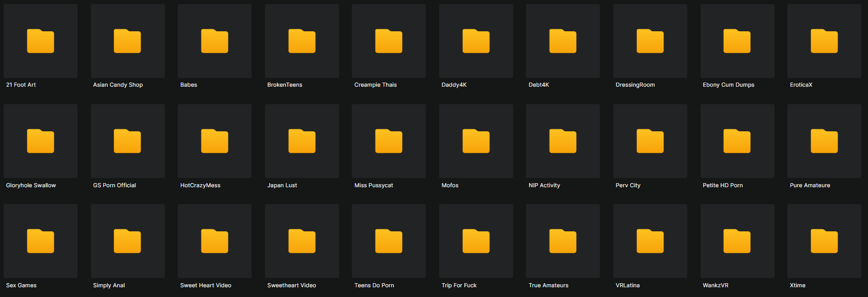868x297 pixels.
Task: Select the Sweet Heart Video folder icon
Action: click(215, 241)
